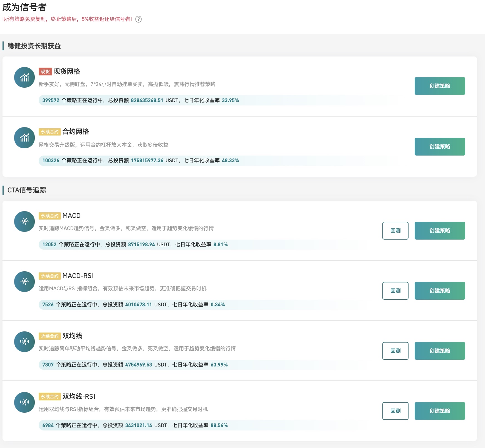This screenshot has height=448, width=485.
Task: Run 回测 backtest for MACD-RSI
Action: click(x=395, y=291)
